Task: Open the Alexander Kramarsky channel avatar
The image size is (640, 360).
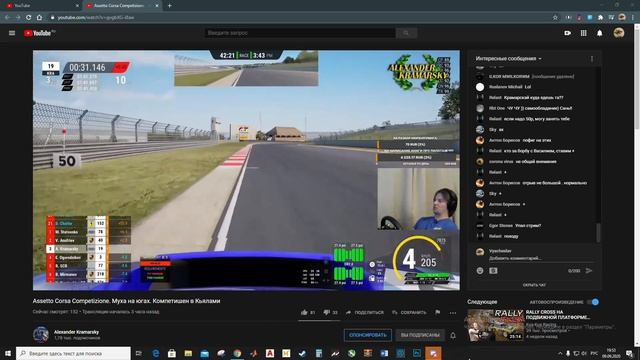Action: [41, 334]
